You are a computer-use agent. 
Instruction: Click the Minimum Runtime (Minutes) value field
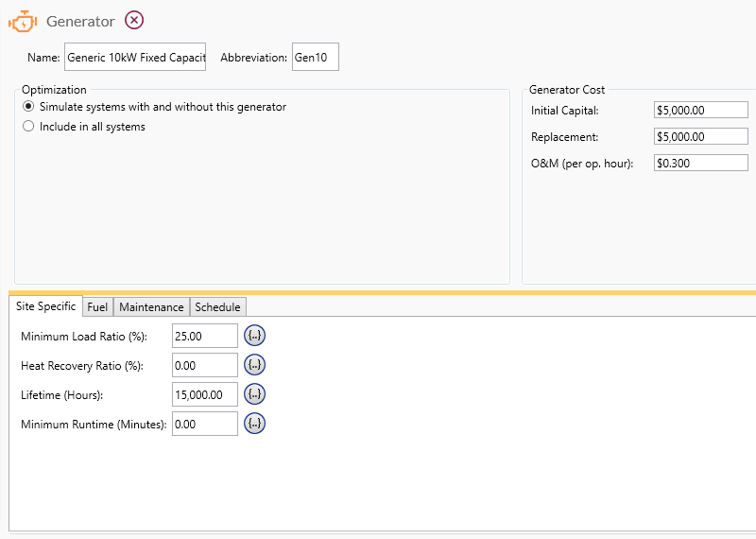(204, 424)
